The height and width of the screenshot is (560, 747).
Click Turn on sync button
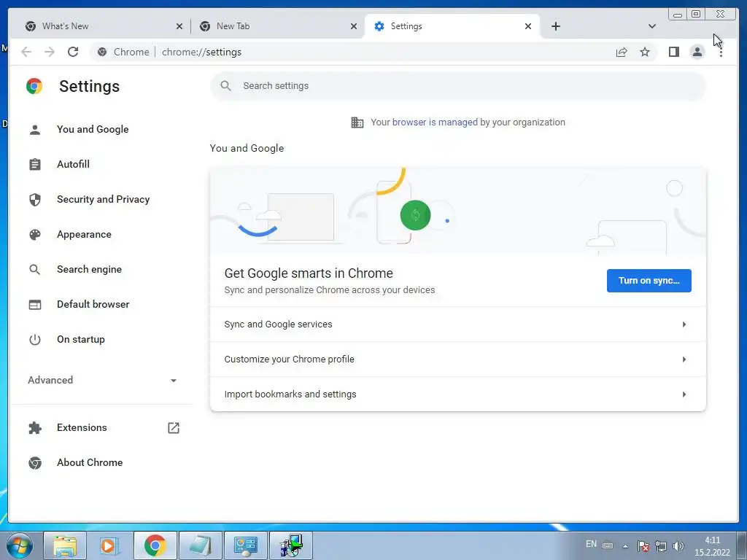click(649, 281)
